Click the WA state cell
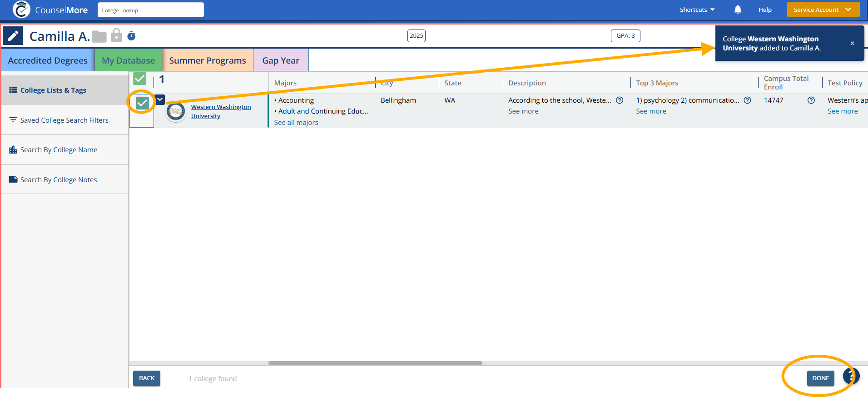868x397 pixels. pos(450,100)
